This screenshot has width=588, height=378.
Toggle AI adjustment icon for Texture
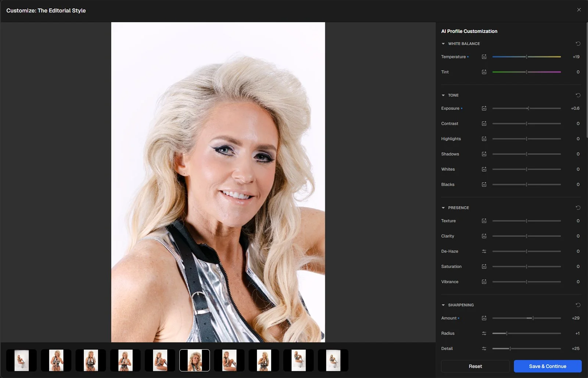(484, 221)
